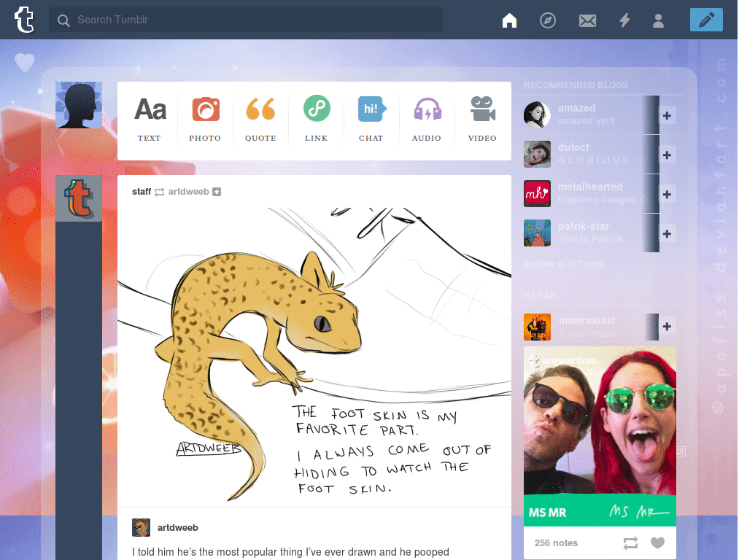Click the keyboard icon beside radar photo
This screenshot has width=747, height=560.
[x=681, y=451]
